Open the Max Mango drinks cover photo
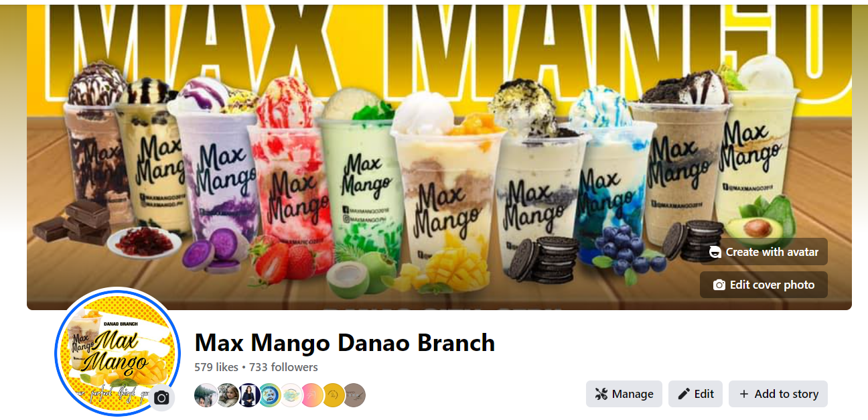Screen dimensions: 868x420 pos(439,157)
